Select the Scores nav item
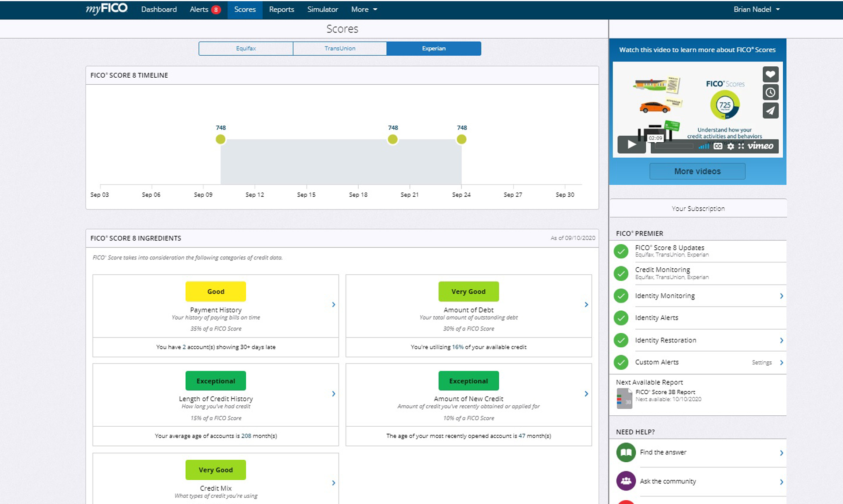Viewport: 843px width, 504px height. [x=245, y=9]
